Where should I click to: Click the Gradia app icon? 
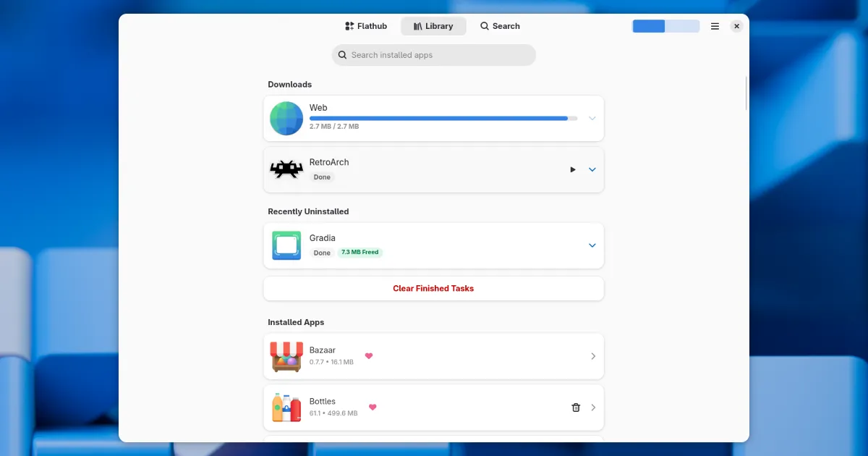click(x=286, y=245)
